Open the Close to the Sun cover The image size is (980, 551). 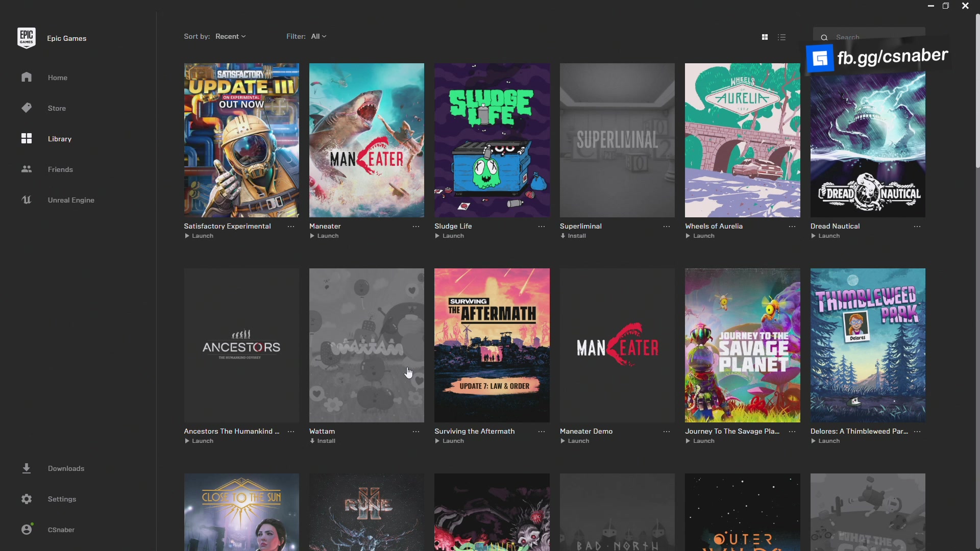click(241, 512)
